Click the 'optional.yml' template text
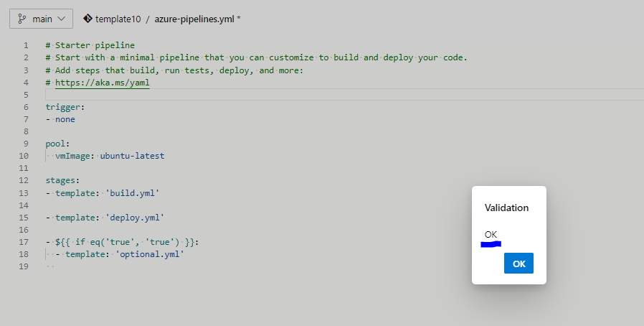This screenshot has height=326, width=644. pyautogui.click(x=149, y=254)
